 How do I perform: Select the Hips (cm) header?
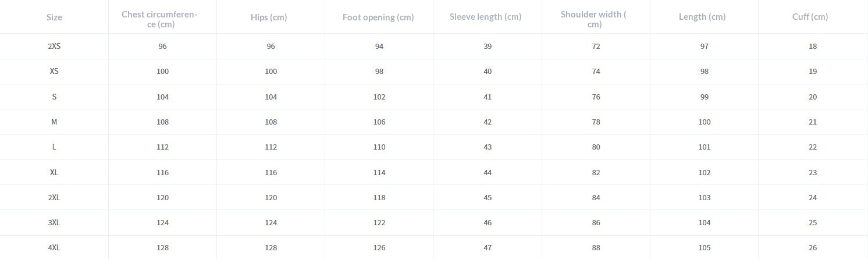click(x=269, y=17)
